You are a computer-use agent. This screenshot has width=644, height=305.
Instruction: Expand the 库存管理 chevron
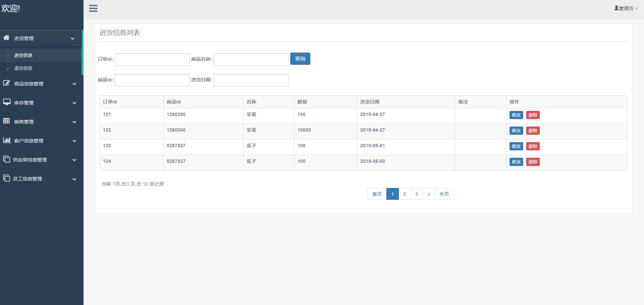pyautogui.click(x=74, y=103)
